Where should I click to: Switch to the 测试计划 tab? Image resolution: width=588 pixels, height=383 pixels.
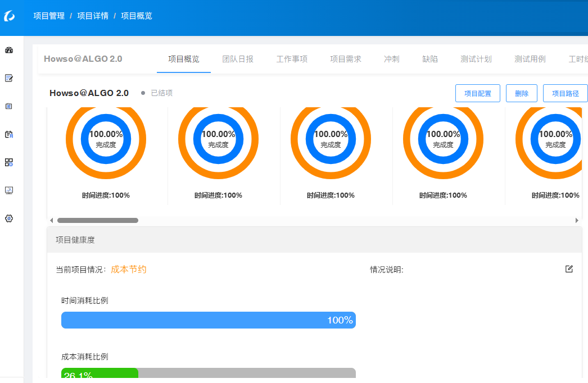coord(476,59)
